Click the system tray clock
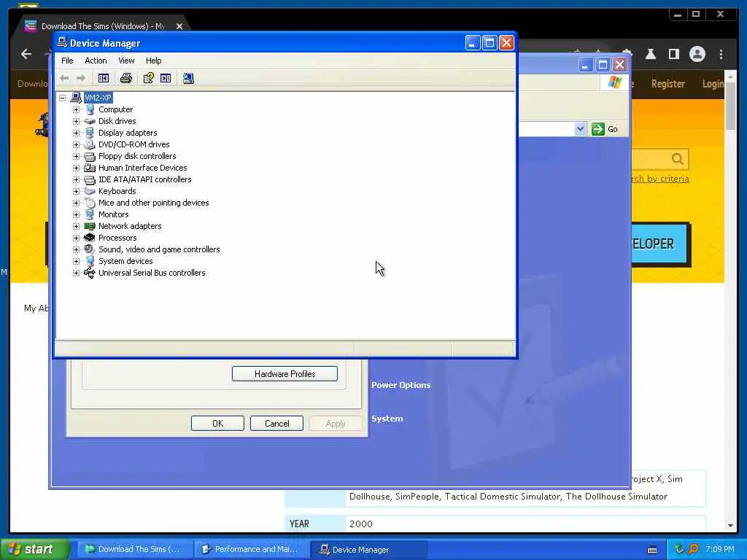This screenshot has width=747, height=560. [x=719, y=549]
